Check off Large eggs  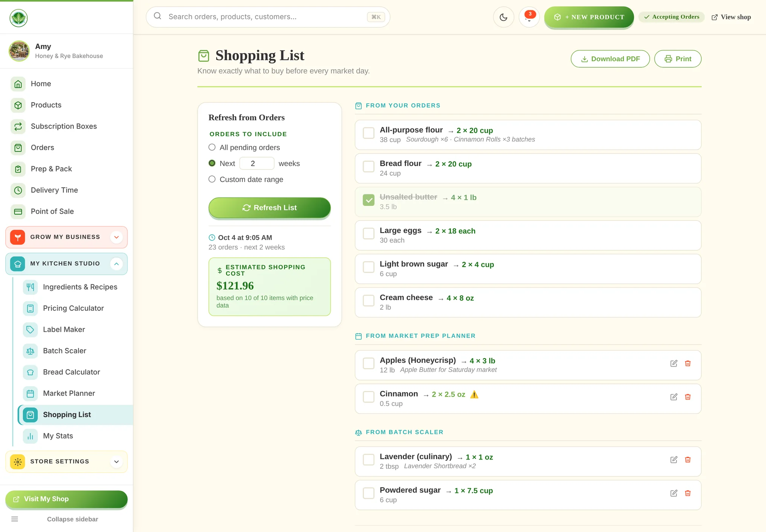coord(368,233)
